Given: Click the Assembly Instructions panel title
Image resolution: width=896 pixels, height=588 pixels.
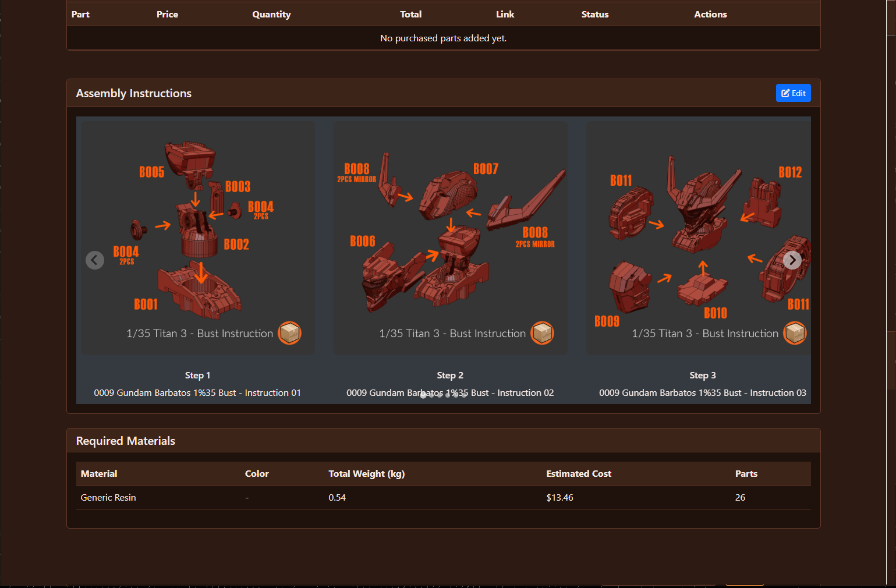Looking at the screenshot, I should (x=133, y=93).
